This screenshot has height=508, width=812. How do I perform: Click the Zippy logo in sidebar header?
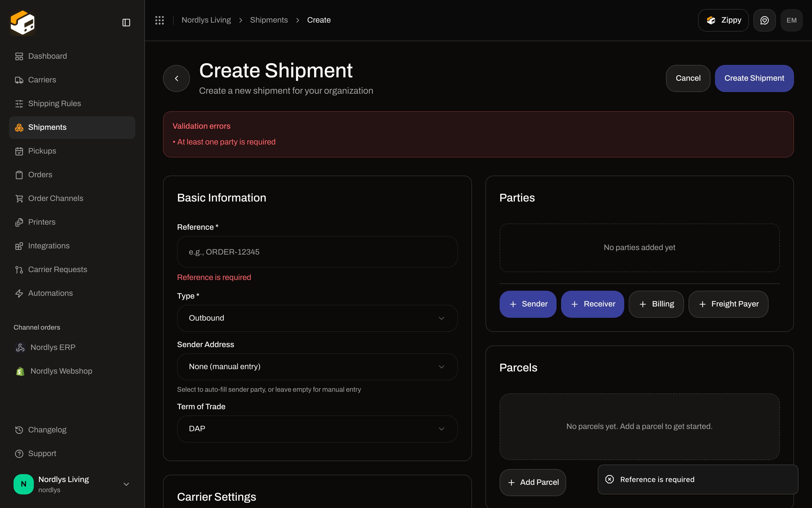23,23
